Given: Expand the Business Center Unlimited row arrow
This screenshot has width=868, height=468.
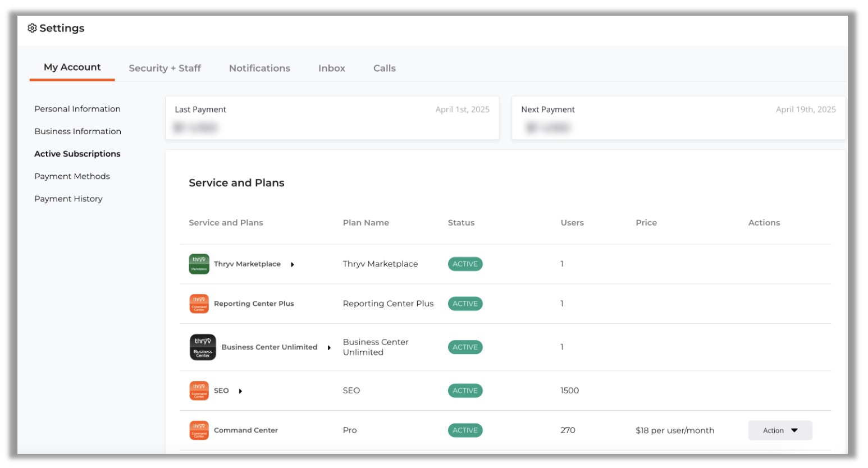Looking at the screenshot, I should point(329,348).
